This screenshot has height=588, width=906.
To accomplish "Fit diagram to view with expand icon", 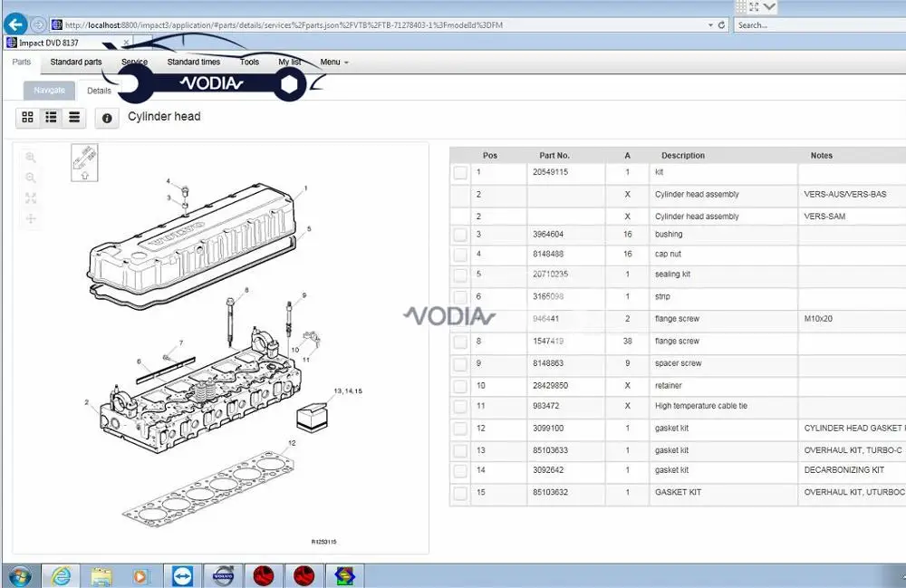I will click(31, 198).
